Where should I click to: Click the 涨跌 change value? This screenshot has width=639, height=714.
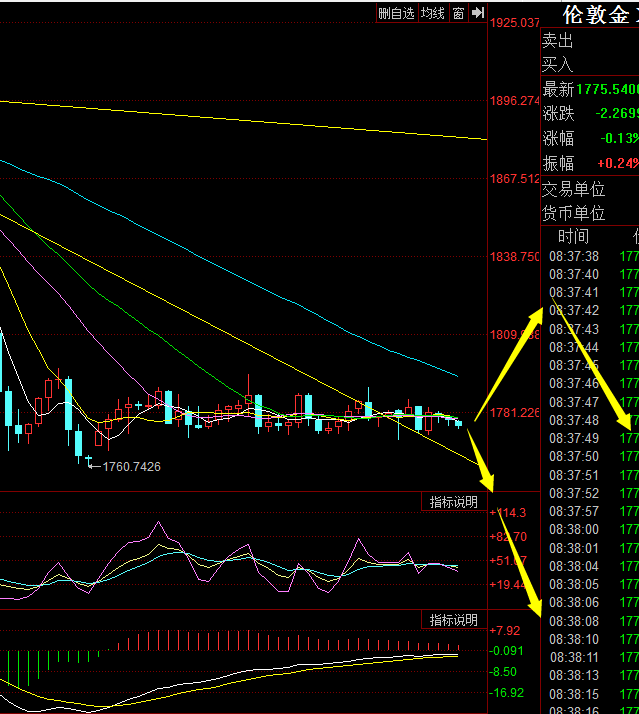tap(616, 113)
